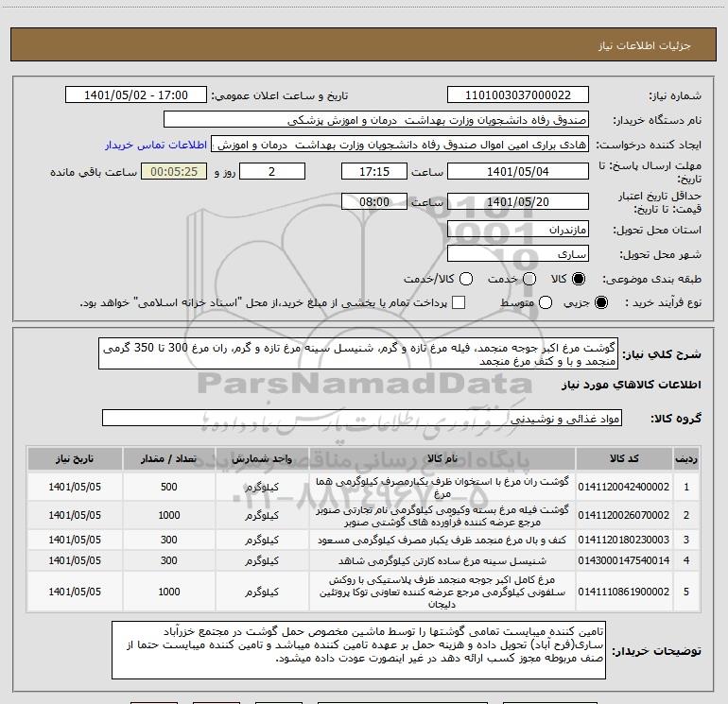728x704 pixels.
Task: Click the item name گوشت ران مرغ با استخوان
Action: pos(442,488)
